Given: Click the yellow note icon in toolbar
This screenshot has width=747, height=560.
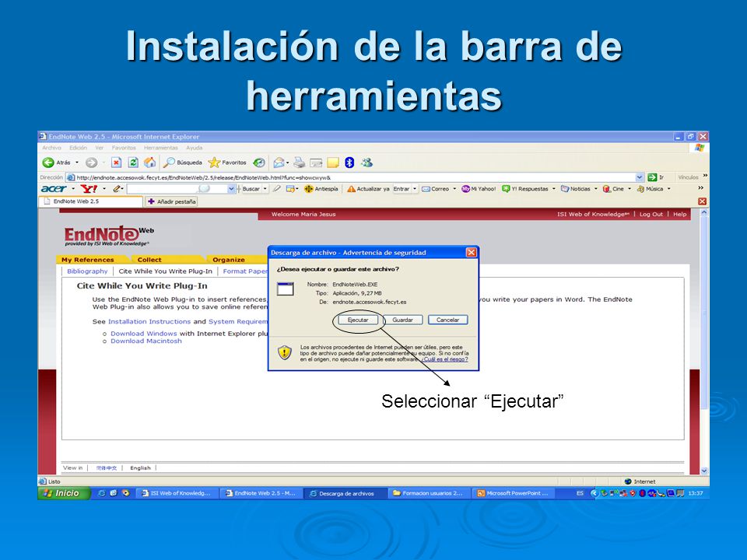Looking at the screenshot, I should 332,163.
